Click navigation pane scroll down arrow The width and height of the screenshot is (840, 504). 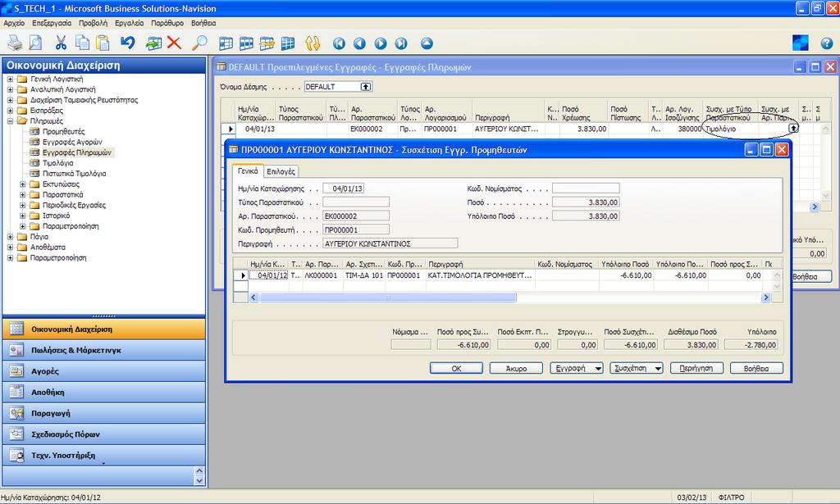point(199,480)
